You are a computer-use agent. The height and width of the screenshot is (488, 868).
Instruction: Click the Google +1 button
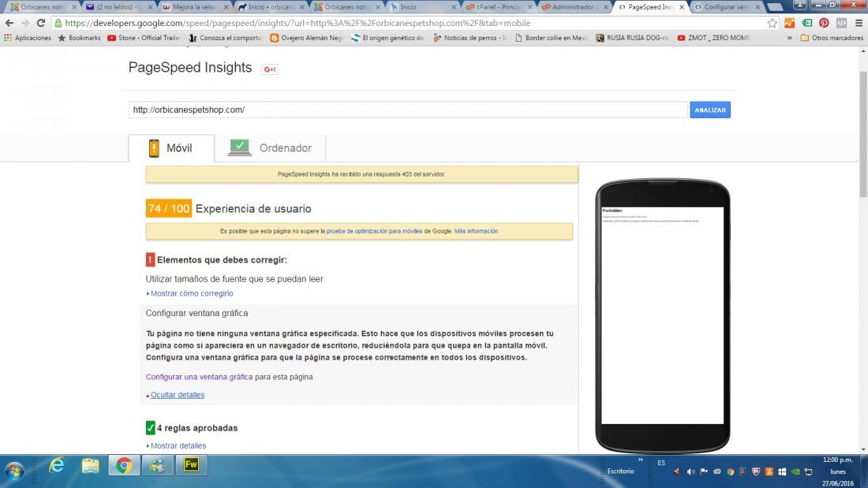(x=270, y=69)
